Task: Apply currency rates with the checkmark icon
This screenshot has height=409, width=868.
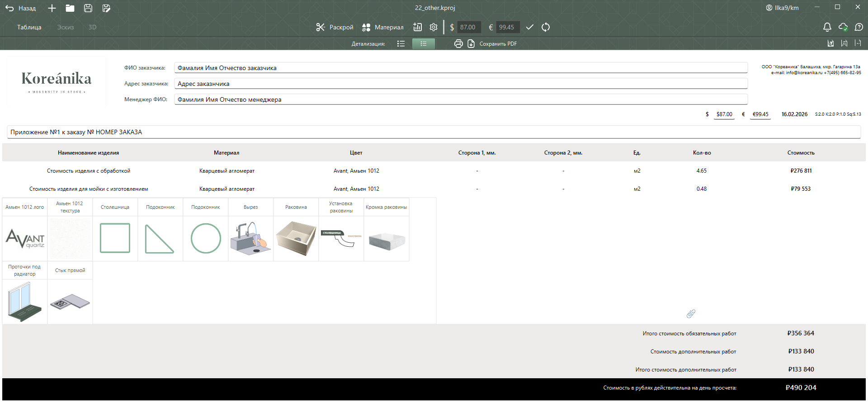Action: click(x=530, y=27)
